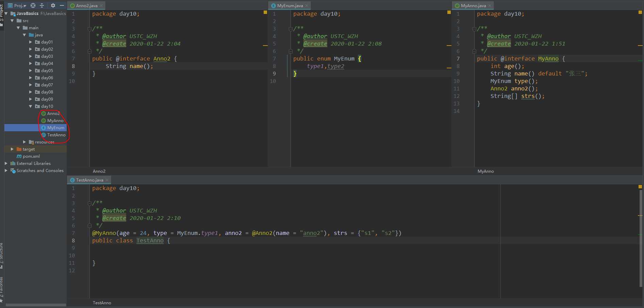Select MyAnno annotation file in tree
Viewport: 644px width, 308px height.
click(x=52, y=120)
